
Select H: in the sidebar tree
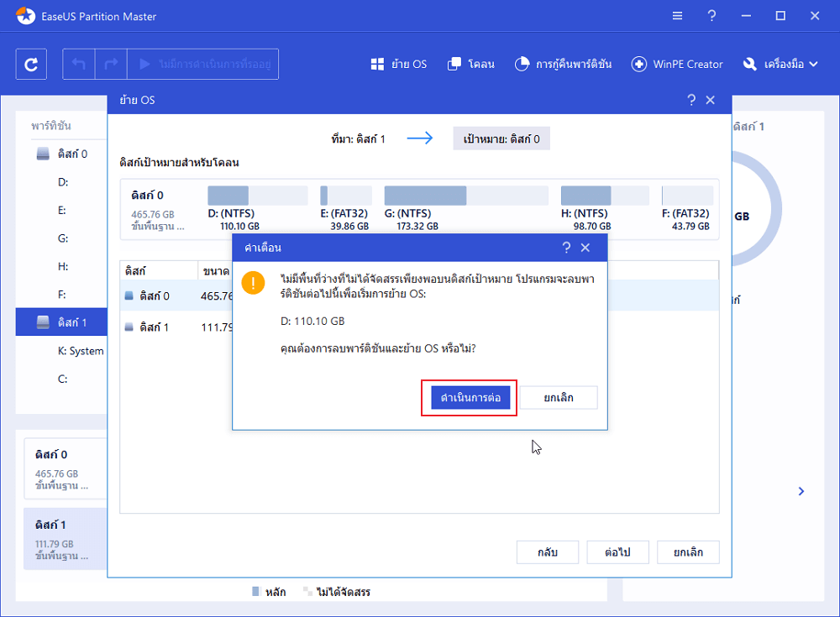click(63, 267)
